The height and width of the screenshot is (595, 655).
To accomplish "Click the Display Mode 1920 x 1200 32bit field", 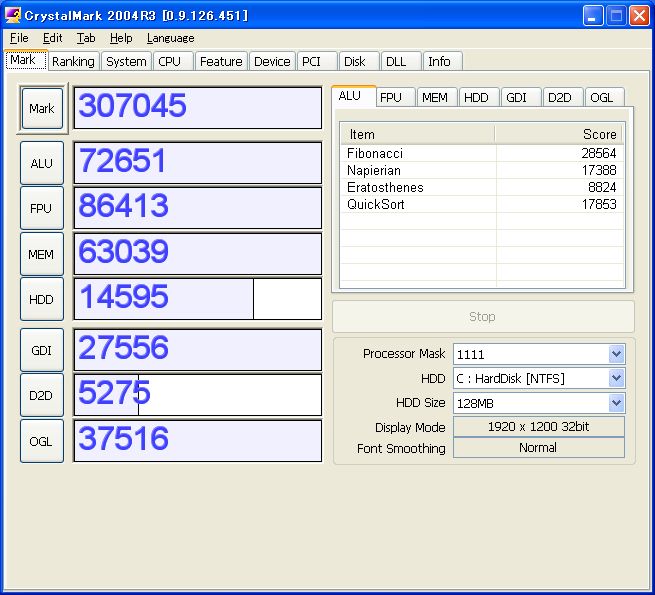I will tap(539, 427).
